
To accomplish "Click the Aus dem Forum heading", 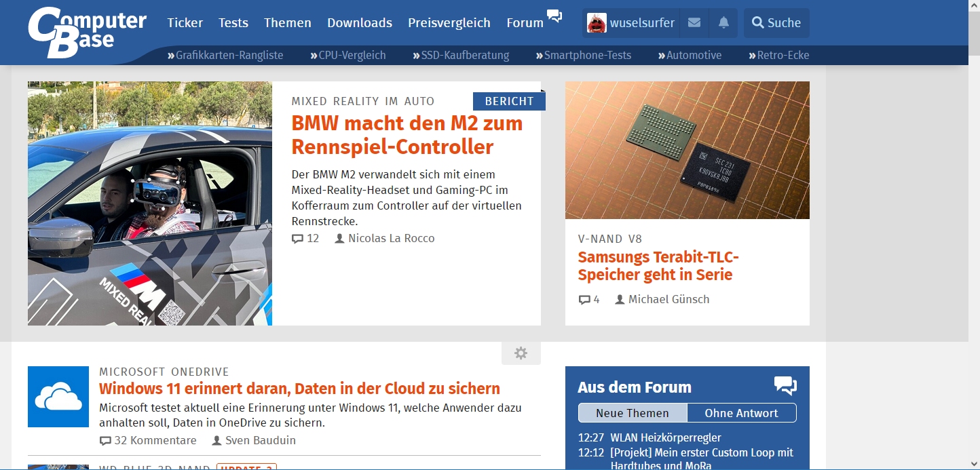I will click(x=635, y=387).
